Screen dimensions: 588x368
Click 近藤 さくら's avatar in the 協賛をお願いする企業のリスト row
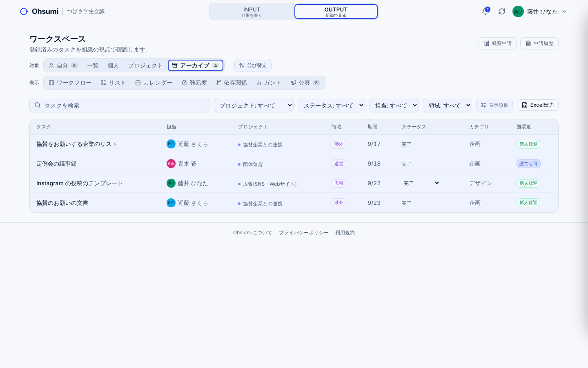click(171, 144)
